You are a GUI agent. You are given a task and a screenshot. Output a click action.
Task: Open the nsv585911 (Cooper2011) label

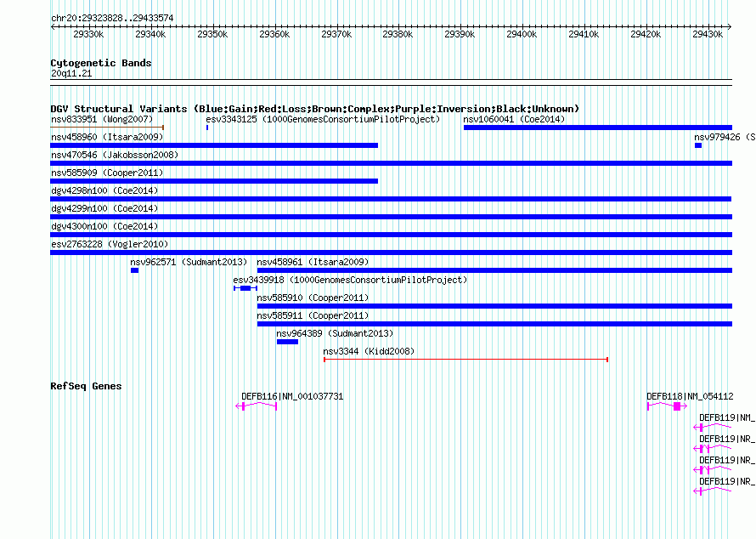[313, 315]
